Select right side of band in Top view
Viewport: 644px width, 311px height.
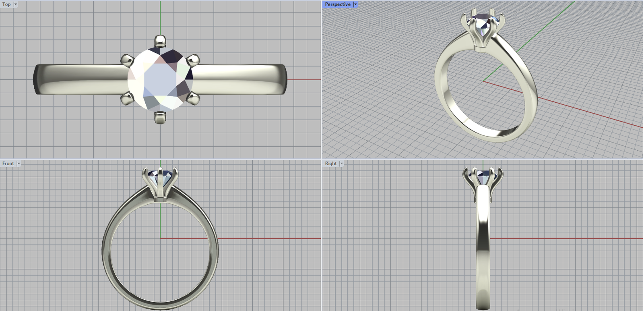pos(242,79)
